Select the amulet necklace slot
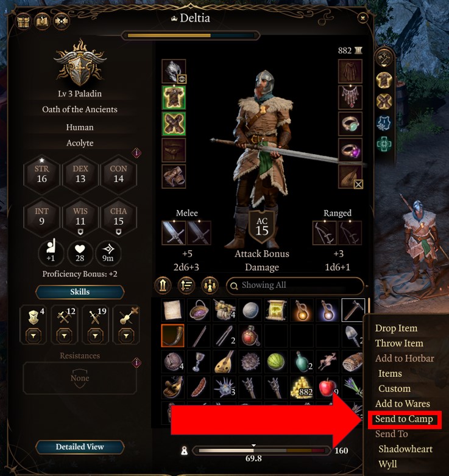The height and width of the screenshot is (476, 449). pos(350,97)
